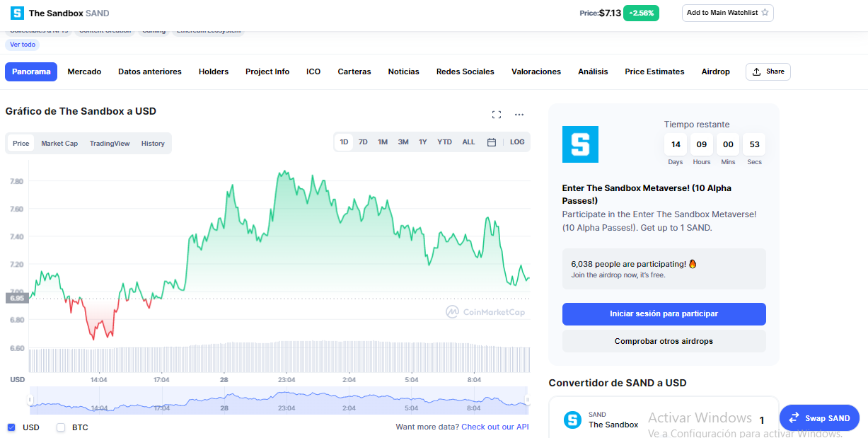Click the Sandbox logo in airdrop card

580,144
